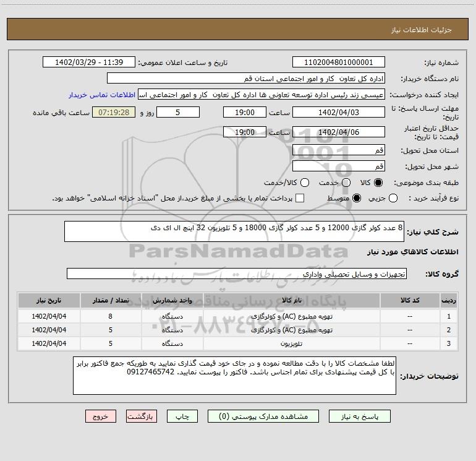Click row 2 product name تهویه مطبوع
The image size is (476, 461).
pyautogui.click(x=291, y=330)
